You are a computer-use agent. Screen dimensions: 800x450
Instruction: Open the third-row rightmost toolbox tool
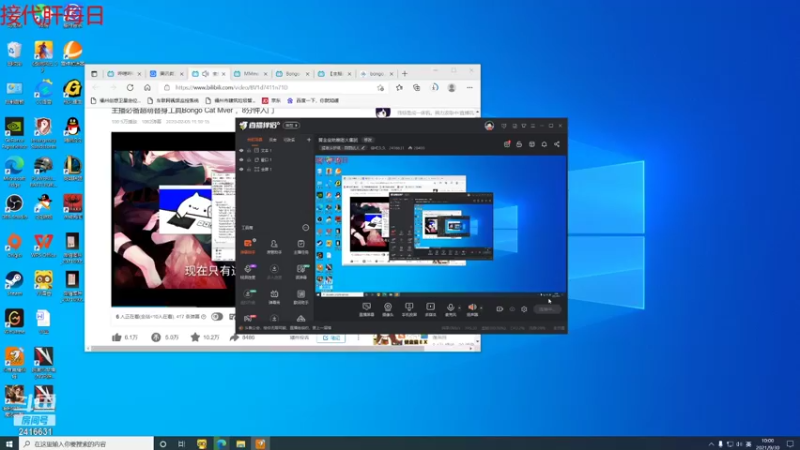click(301, 296)
